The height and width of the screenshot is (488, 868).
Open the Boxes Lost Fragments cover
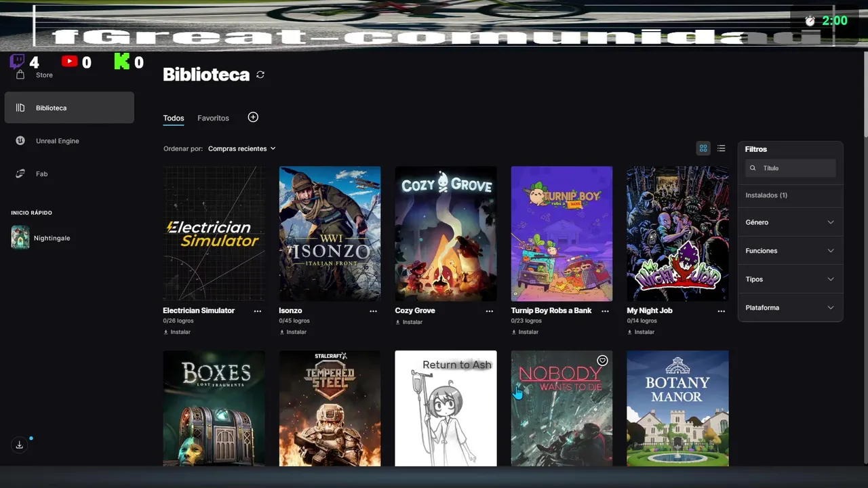point(214,408)
